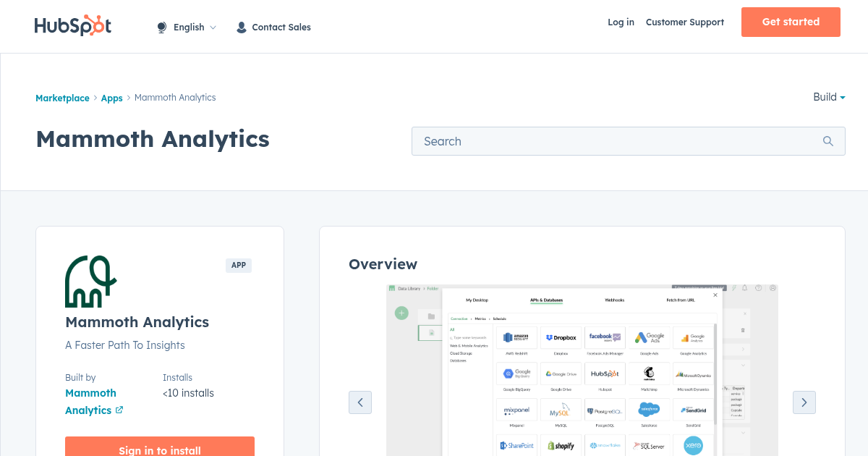Click the Mammoth elephant logo
868x456 pixels.
tap(90, 282)
